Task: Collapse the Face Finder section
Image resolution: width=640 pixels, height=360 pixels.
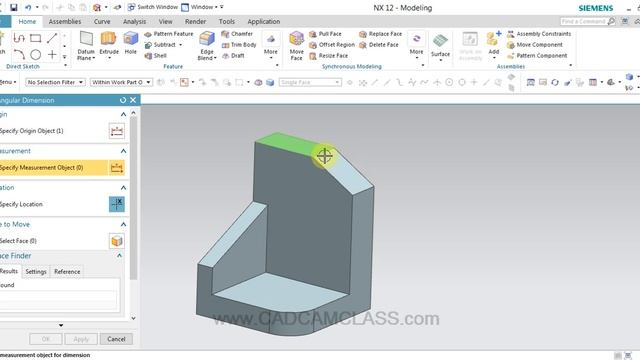Action: tap(120, 256)
